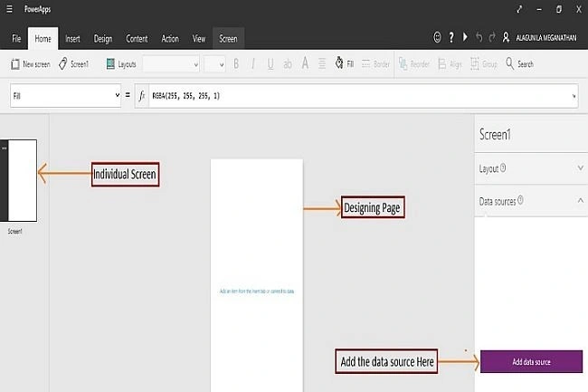Open the font family dropdown
Image resolution: width=588 pixels, height=392 pixels.
coord(171,64)
